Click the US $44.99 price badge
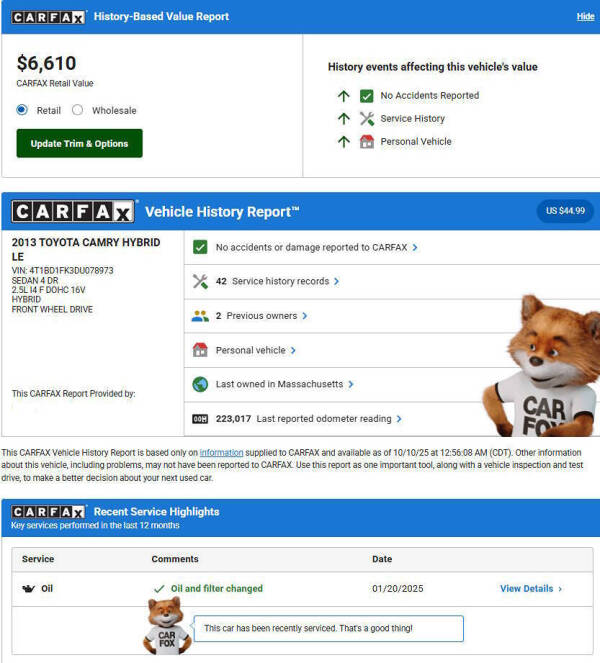This screenshot has height=663, width=600. [565, 211]
